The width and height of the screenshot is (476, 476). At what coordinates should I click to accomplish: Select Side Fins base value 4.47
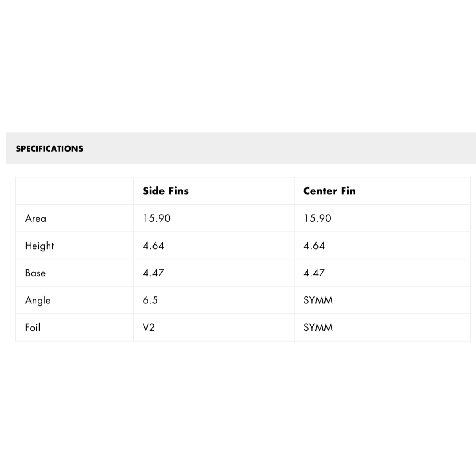pos(154,273)
